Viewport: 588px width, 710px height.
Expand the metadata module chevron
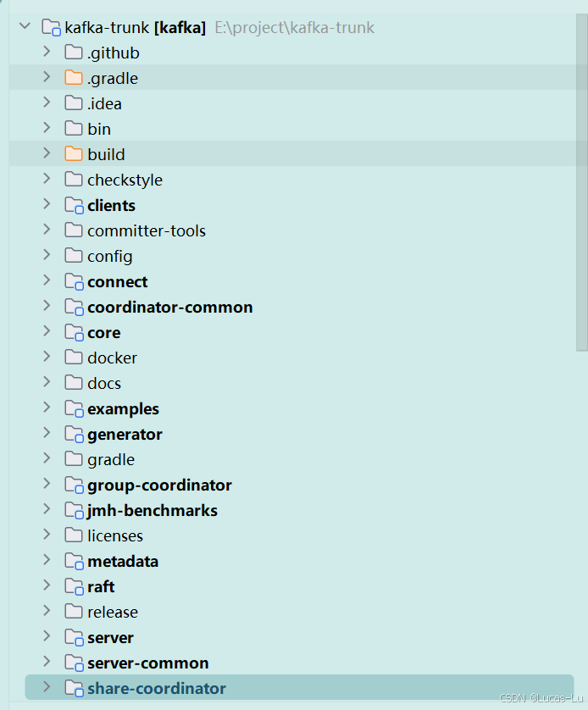click(x=47, y=560)
